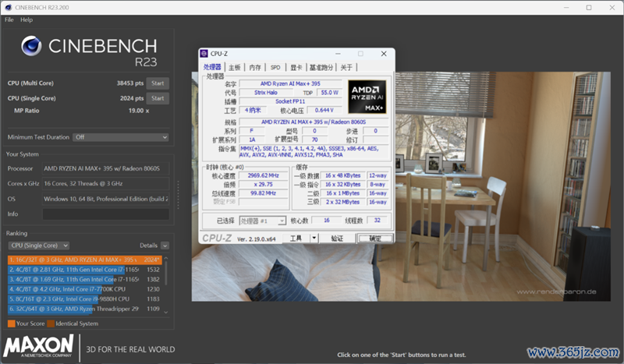The height and width of the screenshot is (364, 624).
Task: Select ranking row 6 AMD Ryzen Threadripper
Action: pos(84,309)
